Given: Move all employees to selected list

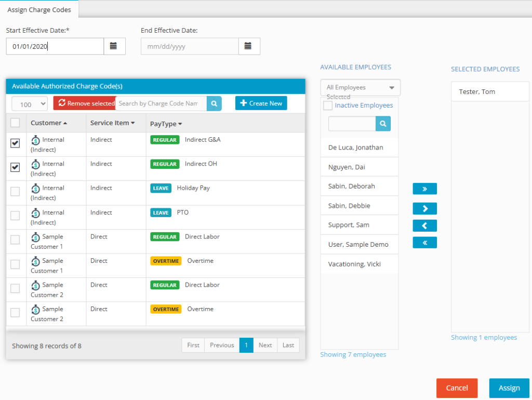Looking at the screenshot, I should coord(424,189).
